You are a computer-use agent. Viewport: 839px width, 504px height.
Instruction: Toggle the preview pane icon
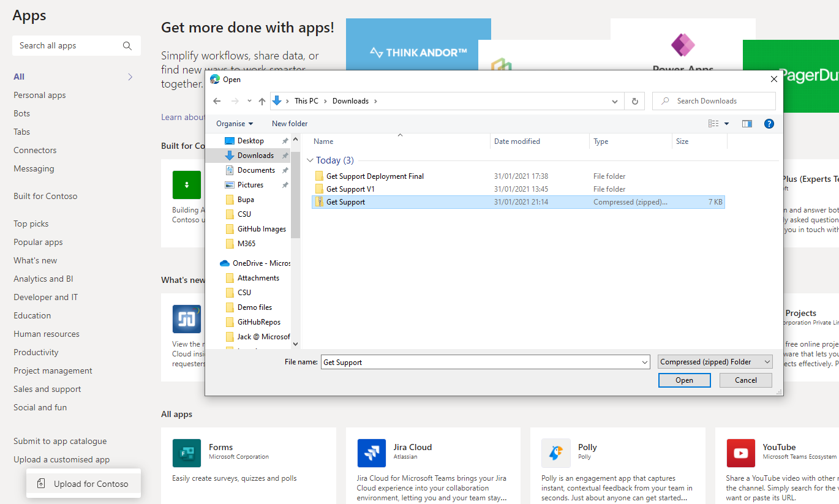tap(747, 124)
